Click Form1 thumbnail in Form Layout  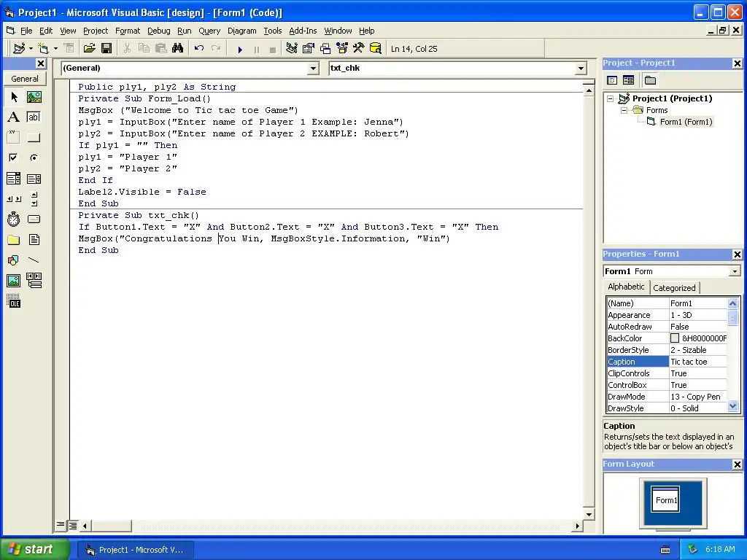point(665,499)
